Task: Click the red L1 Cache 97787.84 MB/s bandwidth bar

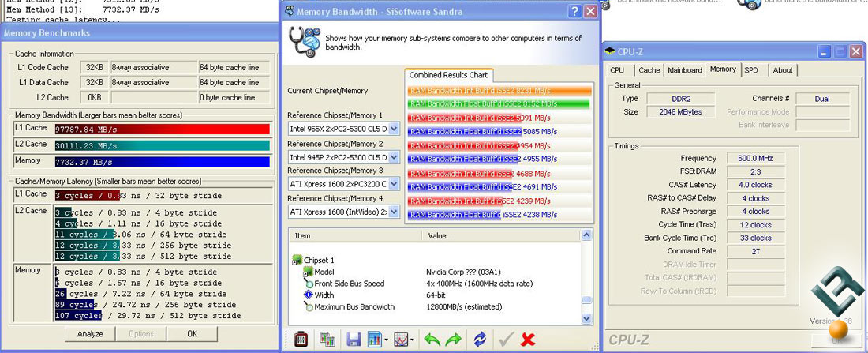Action: coord(163,130)
